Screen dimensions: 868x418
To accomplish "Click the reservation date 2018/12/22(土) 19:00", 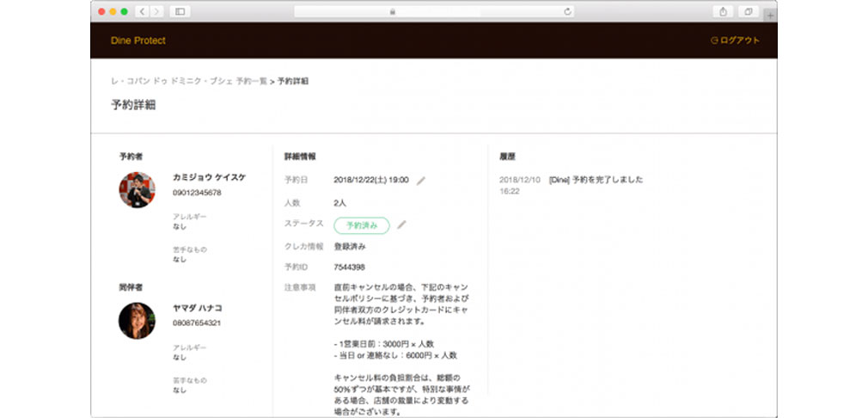I will point(371,180).
